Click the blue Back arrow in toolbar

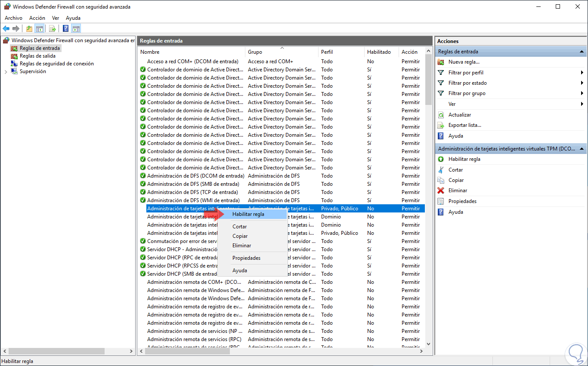coord(6,29)
